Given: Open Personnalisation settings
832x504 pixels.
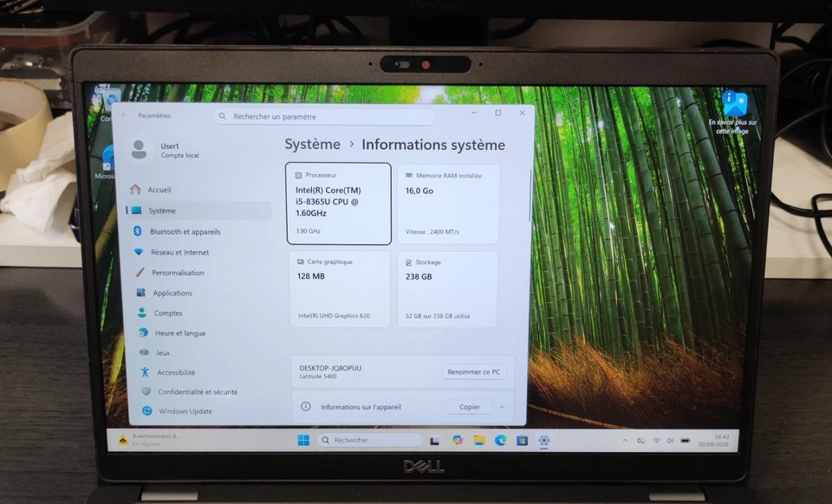Looking at the screenshot, I should tap(178, 273).
